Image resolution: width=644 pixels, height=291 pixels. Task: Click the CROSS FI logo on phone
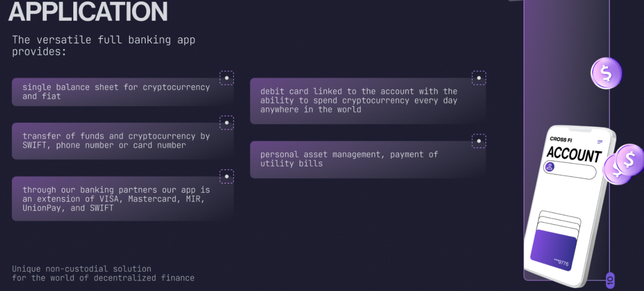point(561,140)
